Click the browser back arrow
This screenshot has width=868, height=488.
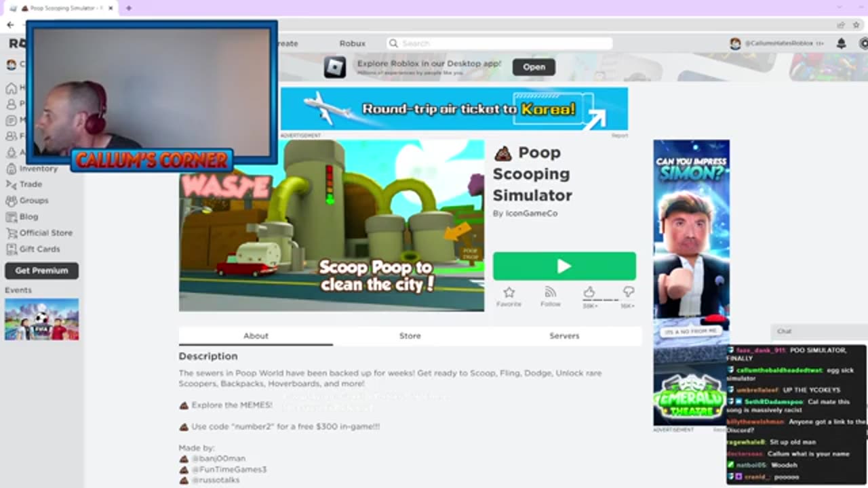point(10,25)
